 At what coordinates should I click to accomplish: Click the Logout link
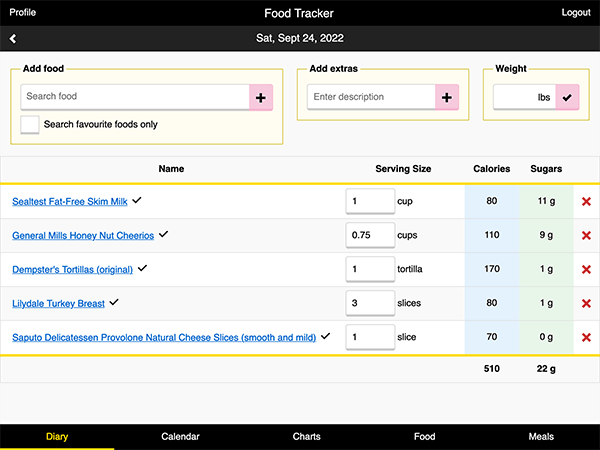[576, 13]
